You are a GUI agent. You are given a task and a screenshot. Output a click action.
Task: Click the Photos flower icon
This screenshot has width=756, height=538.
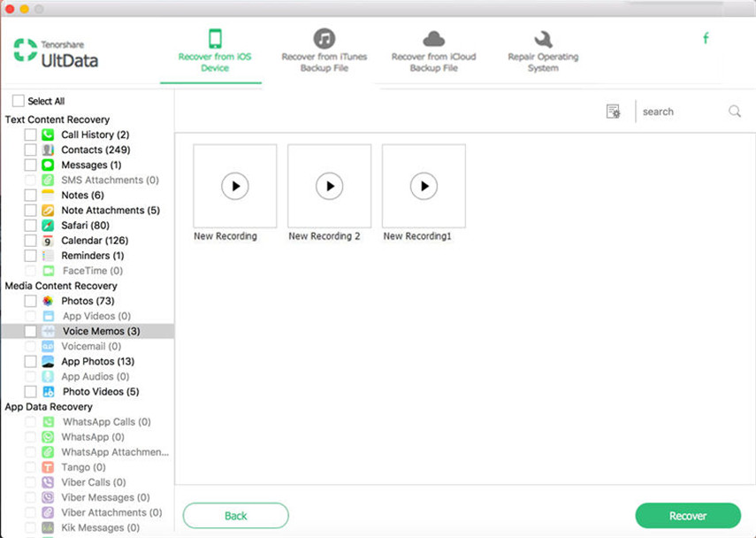(48, 301)
